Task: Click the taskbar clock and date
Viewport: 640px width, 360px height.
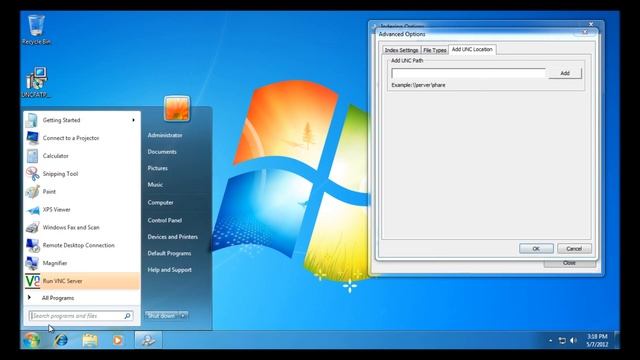Action: [x=597, y=340]
